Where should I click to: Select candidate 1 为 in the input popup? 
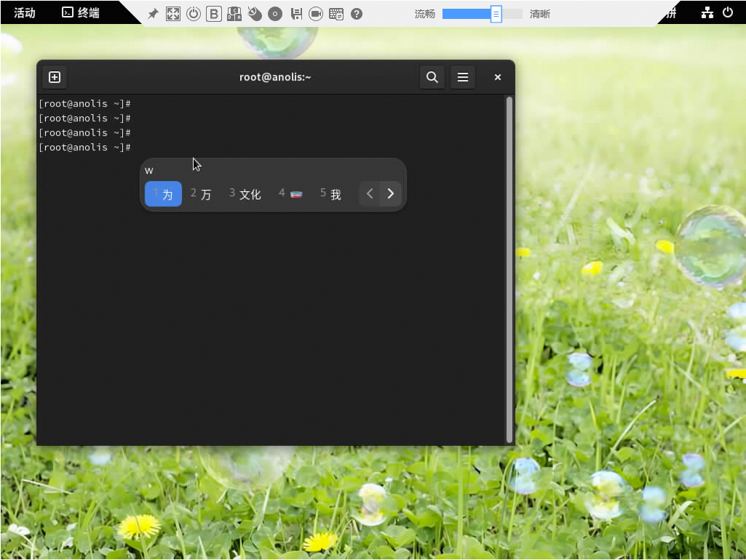163,194
